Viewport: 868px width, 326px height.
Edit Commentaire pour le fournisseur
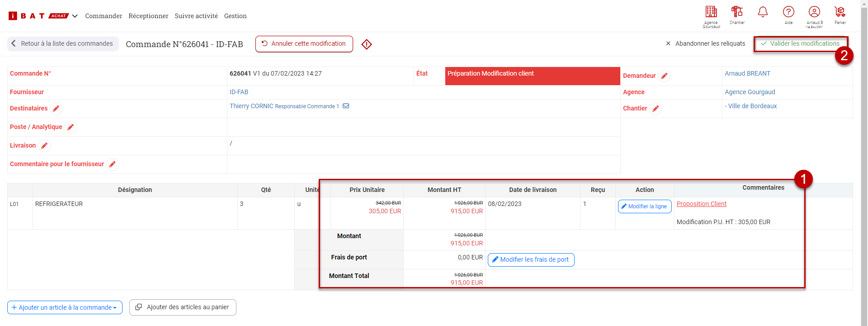point(113,164)
